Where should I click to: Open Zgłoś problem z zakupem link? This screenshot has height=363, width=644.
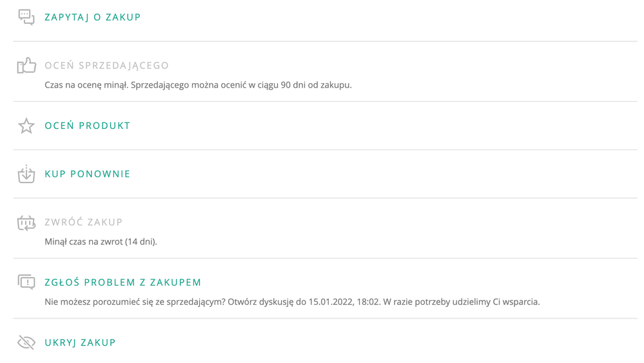pyautogui.click(x=122, y=282)
